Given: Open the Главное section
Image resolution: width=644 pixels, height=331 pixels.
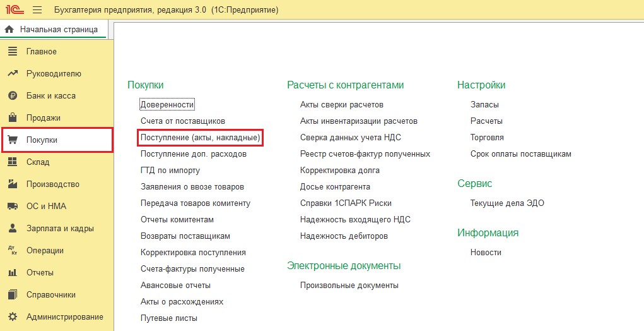Looking at the screenshot, I should (x=42, y=51).
